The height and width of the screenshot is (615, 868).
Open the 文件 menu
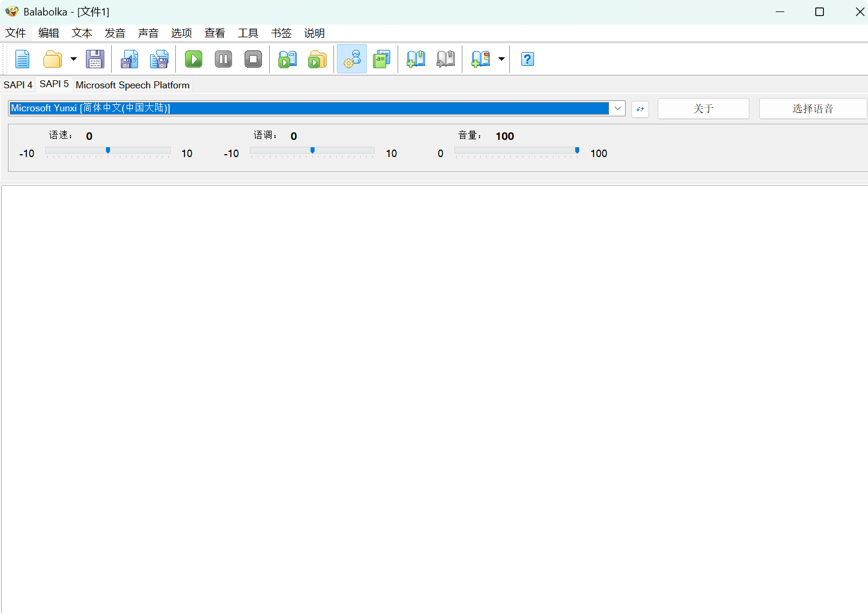[15, 33]
